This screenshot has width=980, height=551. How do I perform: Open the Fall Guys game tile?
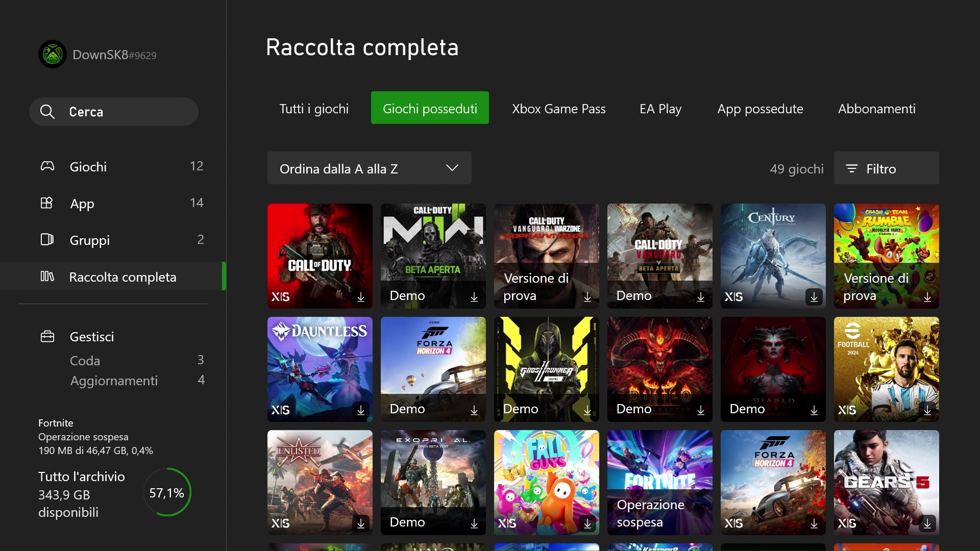(547, 483)
